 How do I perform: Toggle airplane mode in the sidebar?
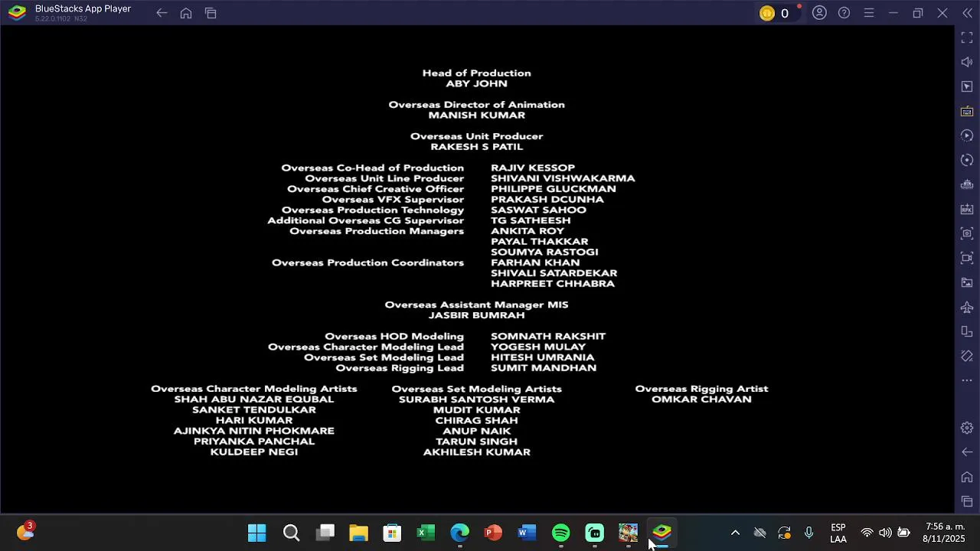[967, 307]
